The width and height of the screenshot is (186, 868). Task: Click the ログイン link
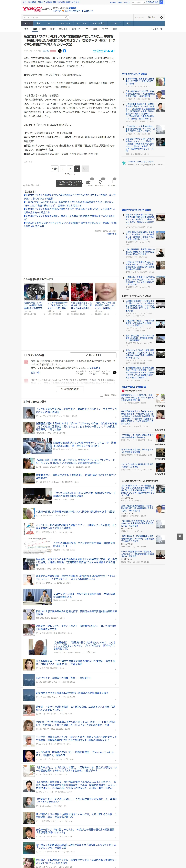(x=57, y=11)
